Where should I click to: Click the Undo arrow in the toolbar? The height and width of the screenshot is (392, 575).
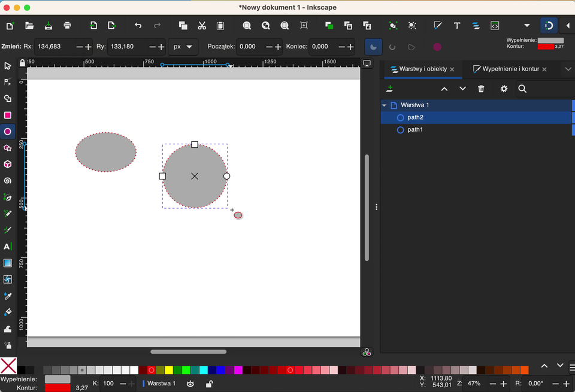[x=138, y=26]
